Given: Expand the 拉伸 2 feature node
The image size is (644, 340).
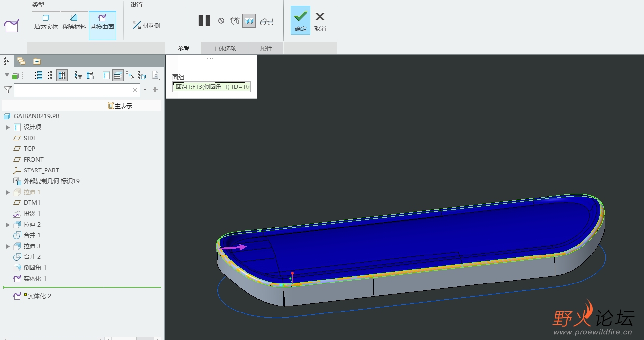Looking at the screenshot, I should 8,225.
